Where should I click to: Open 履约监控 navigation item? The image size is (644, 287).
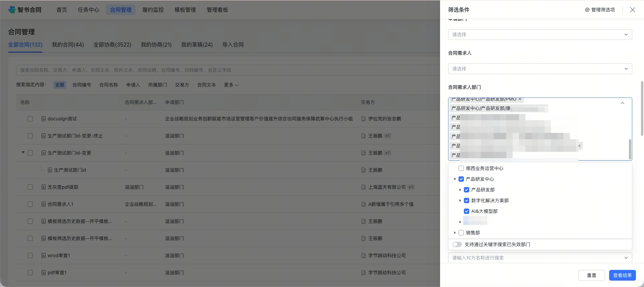point(153,10)
